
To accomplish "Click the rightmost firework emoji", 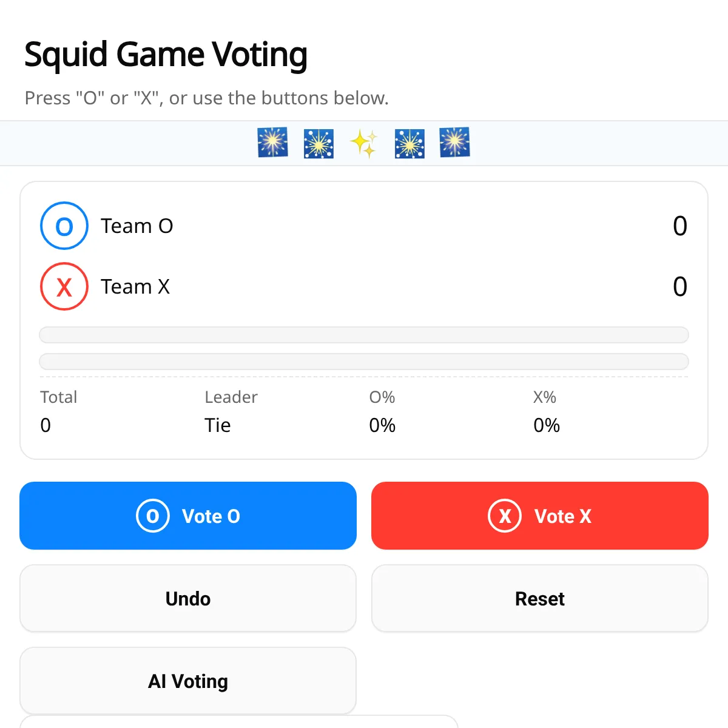I will tap(455, 143).
